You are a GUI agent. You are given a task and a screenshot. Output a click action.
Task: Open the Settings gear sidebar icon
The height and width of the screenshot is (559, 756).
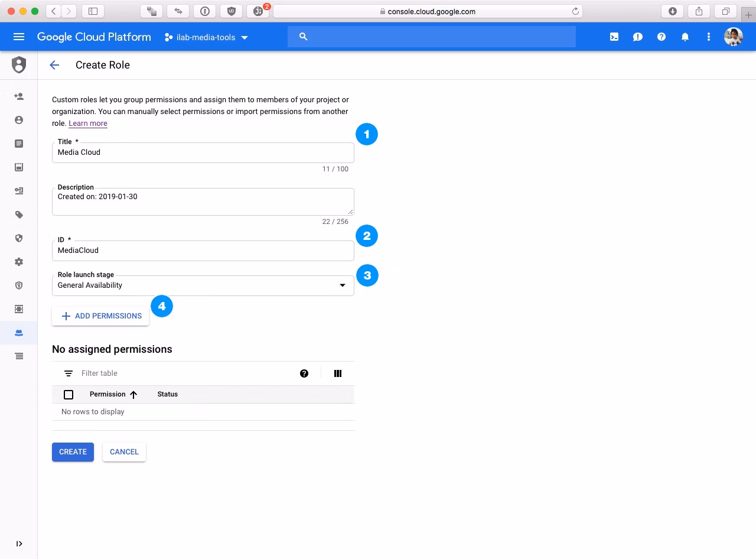[x=19, y=262]
